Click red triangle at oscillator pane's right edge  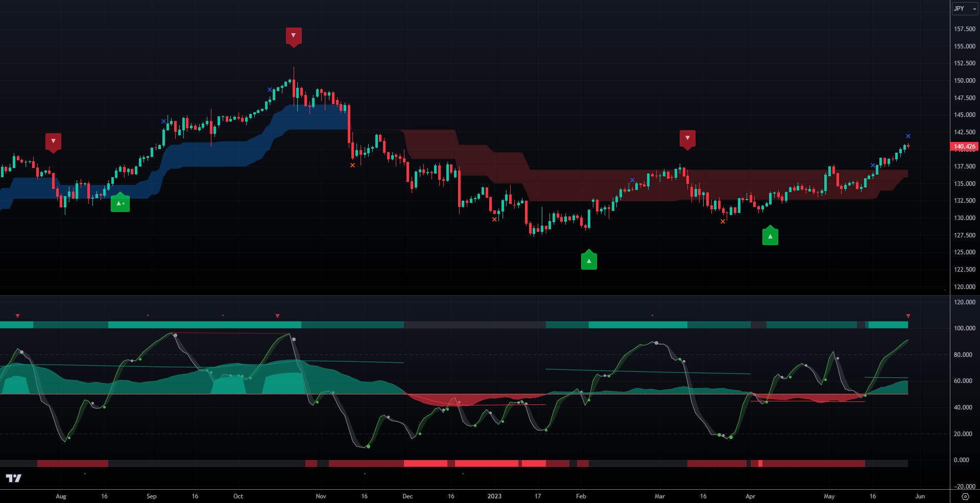pos(908,316)
